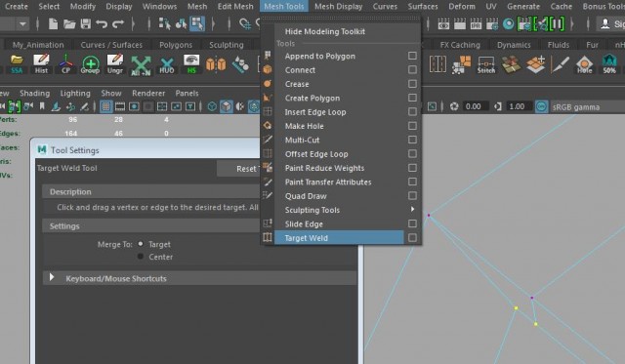Click the 50% shelf icon

tap(609, 65)
